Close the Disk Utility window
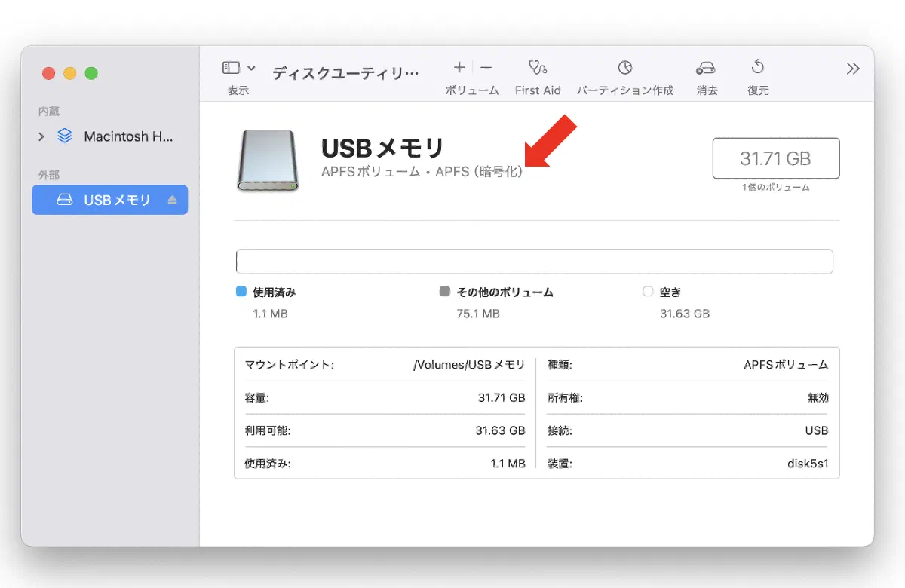This screenshot has width=905, height=588. pyautogui.click(x=48, y=73)
